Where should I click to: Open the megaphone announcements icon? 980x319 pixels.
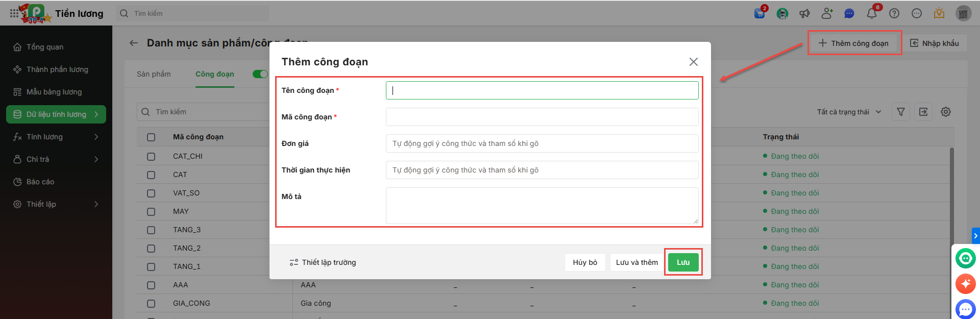(805, 13)
